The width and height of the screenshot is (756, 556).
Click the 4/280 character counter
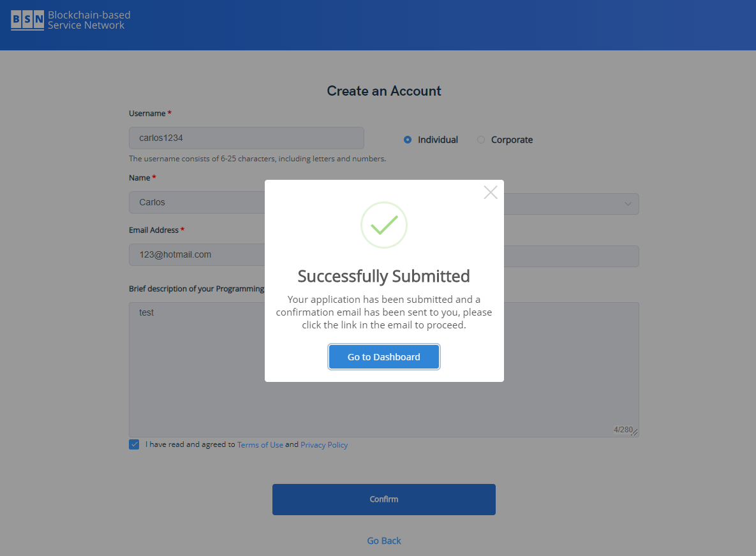click(623, 429)
